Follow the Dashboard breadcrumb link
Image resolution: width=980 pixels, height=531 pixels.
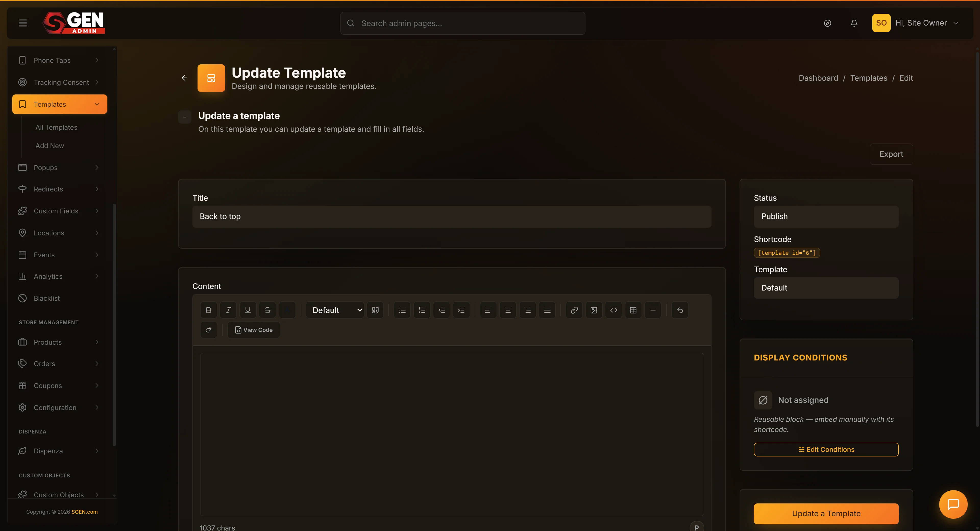[818, 78]
